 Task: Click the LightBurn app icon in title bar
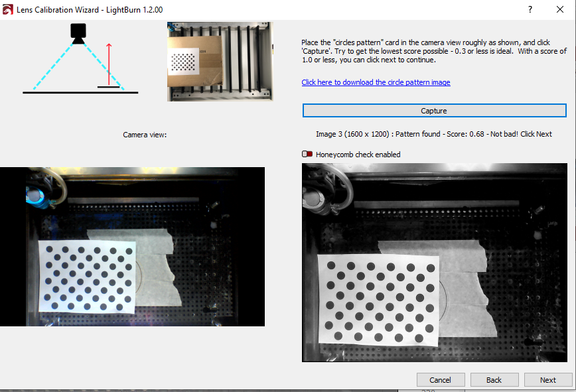(x=7, y=9)
